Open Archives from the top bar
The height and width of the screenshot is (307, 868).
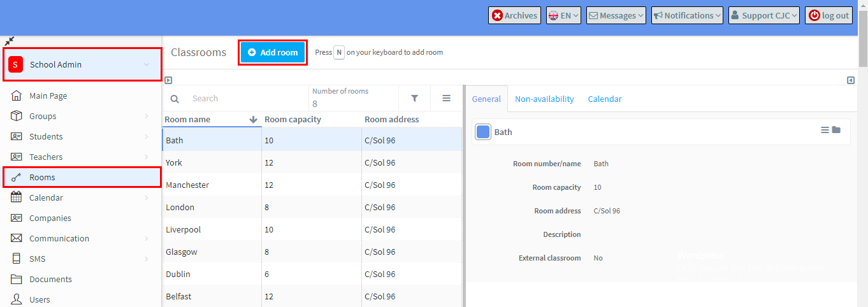pyautogui.click(x=514, y=15)
